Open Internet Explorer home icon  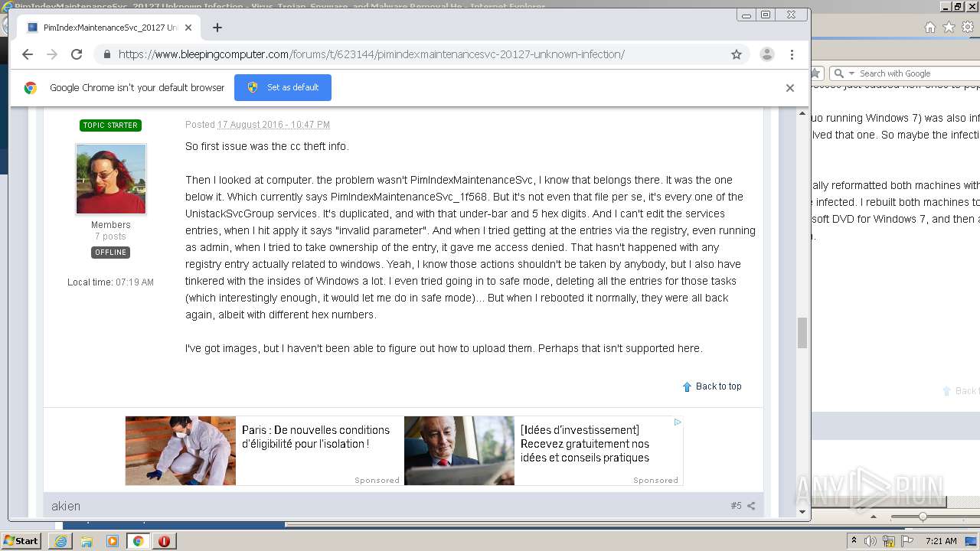pos(929,27)
